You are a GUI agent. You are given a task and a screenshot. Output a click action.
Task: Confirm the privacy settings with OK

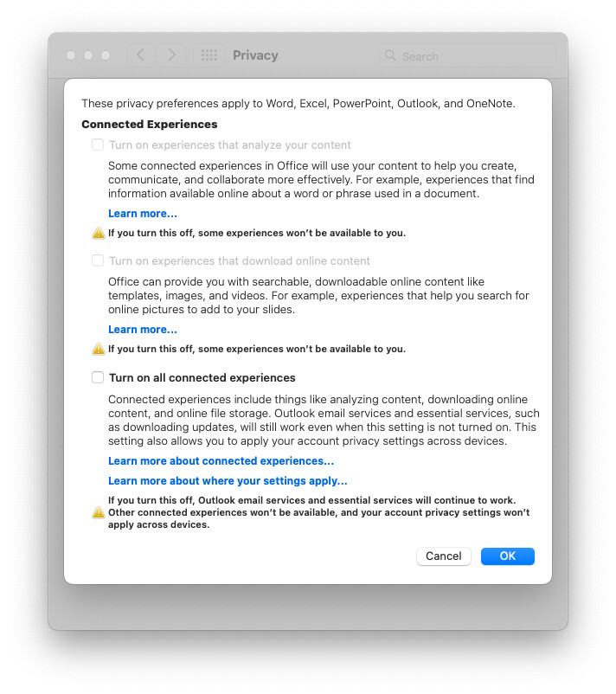507,556
